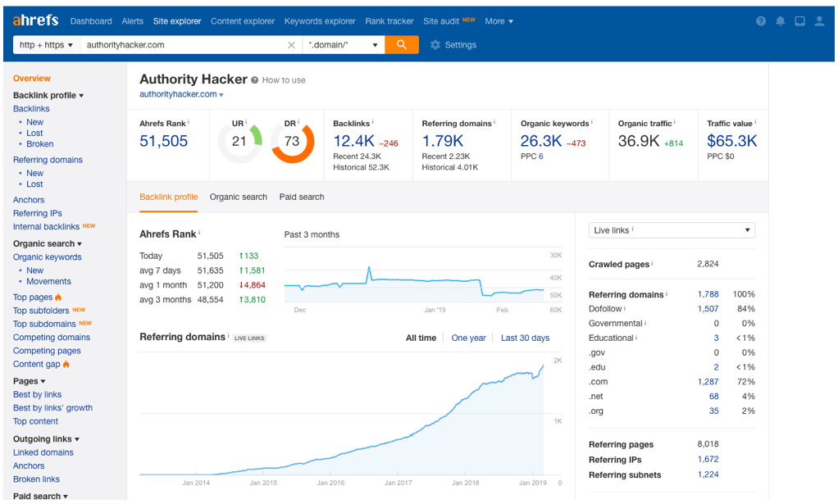
Task: Open Broken backlinks in sidebar
Action: point(39,144)
